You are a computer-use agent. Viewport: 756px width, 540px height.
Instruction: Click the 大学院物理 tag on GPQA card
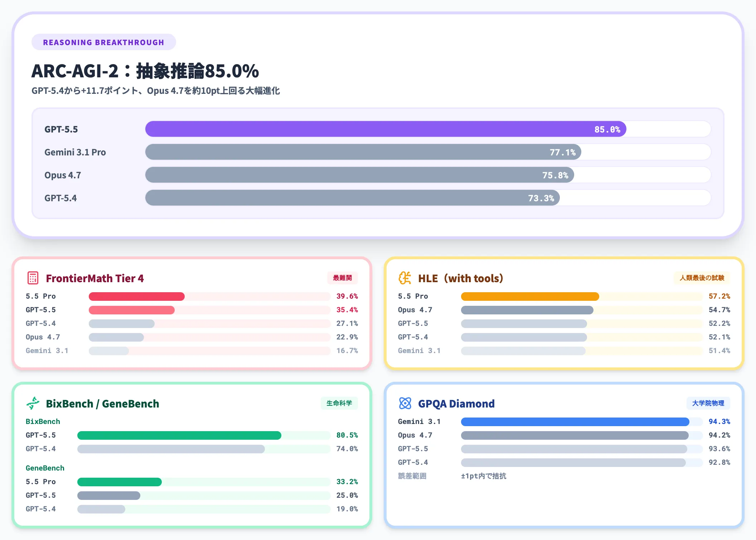tap(708, 403)
